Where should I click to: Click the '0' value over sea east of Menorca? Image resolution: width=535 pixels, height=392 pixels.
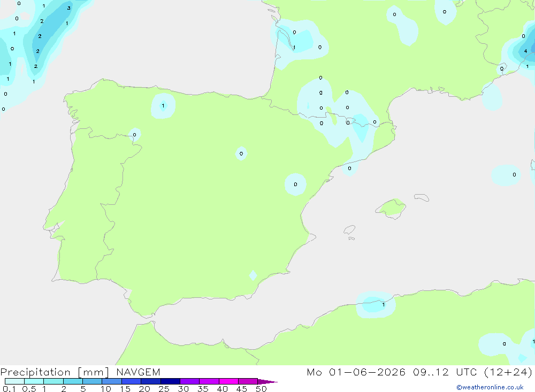(x=514, y=175)
